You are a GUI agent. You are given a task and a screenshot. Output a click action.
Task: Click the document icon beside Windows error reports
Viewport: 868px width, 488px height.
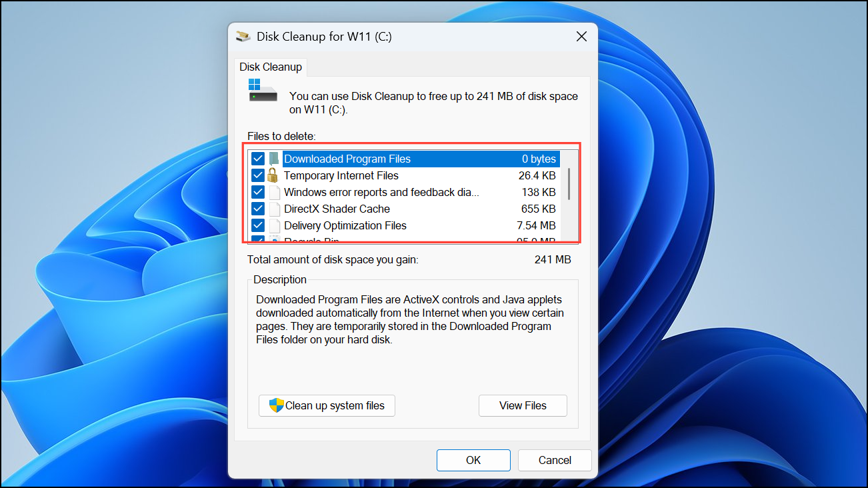click(274, 192)
